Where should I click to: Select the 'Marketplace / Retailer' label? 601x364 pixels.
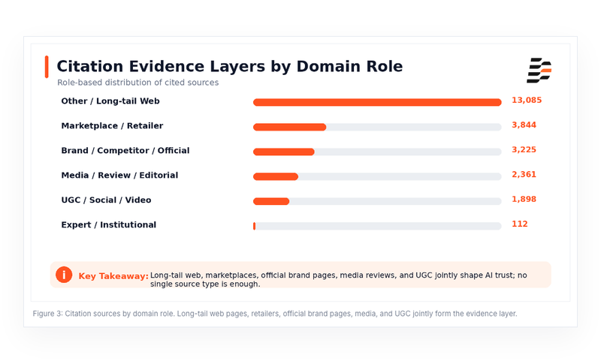pos(112,126)
